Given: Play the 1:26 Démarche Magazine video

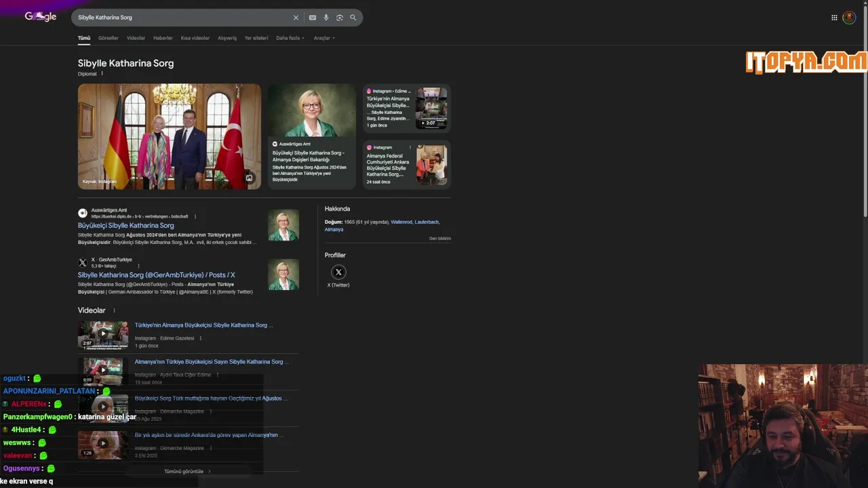Looking at the screenshot, I should click(103, 444).
